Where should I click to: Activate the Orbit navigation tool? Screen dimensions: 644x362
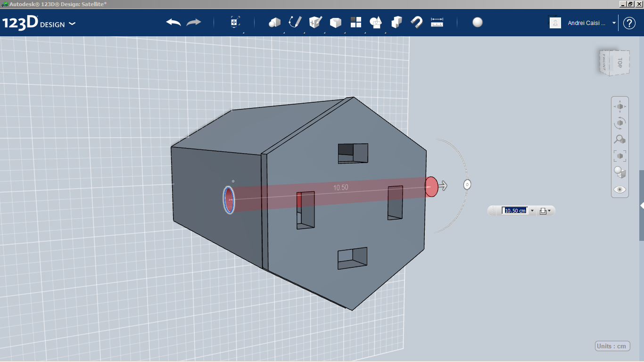coord(620,123)
